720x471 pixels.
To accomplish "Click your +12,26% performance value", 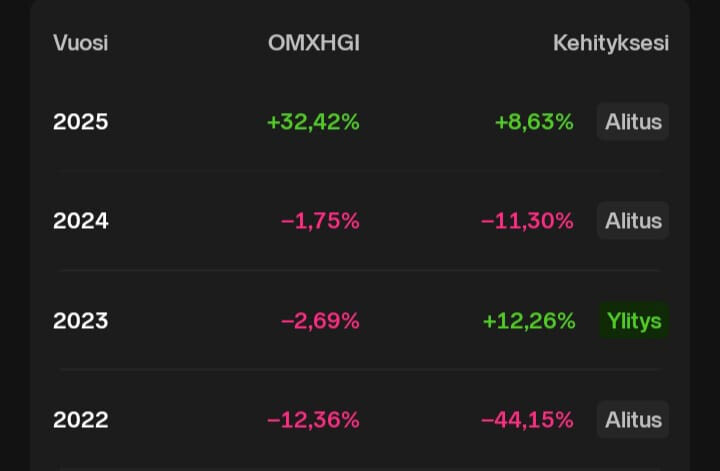I will tap(529, 321).
